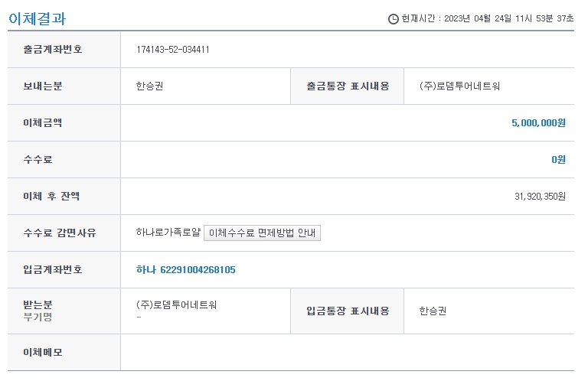Image resolution: width=588 pixels, height=381 pixels.
Task: Click the 이체금액 row label
Action: tap(43, 123)
